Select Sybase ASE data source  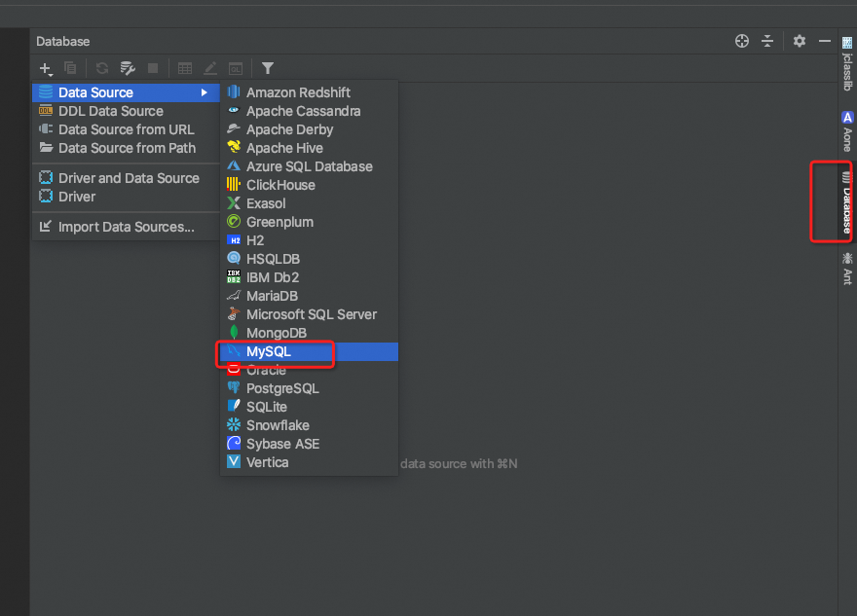(310, 445)
